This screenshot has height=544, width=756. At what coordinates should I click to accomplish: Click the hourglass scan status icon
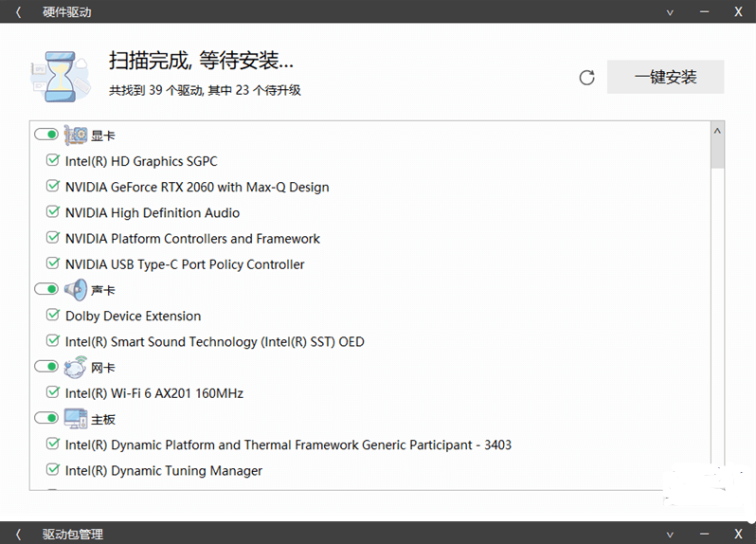click(61, 77)
